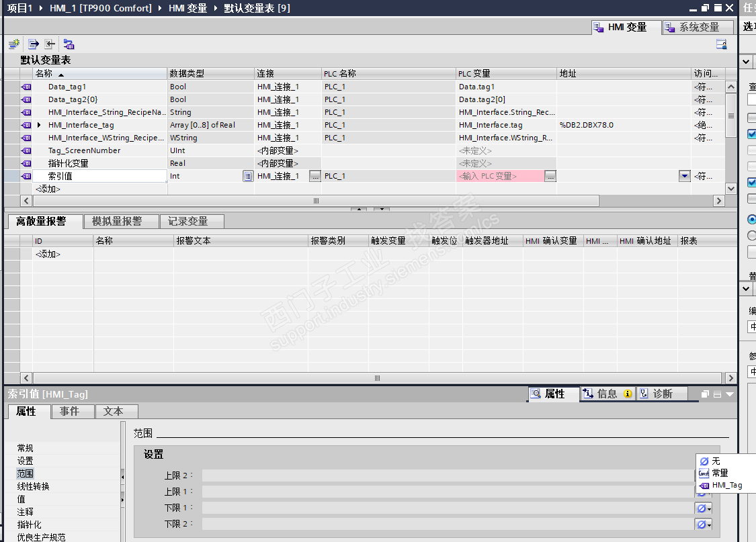Choose 常量 in the popup list
This screenshot has height=542, width=756.
720,473
